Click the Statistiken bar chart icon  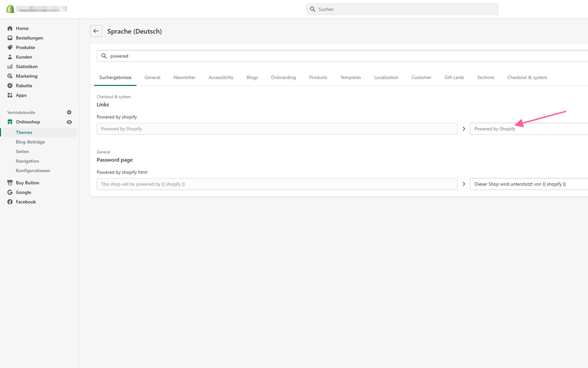pyautogui.click(x=10, y=67)
